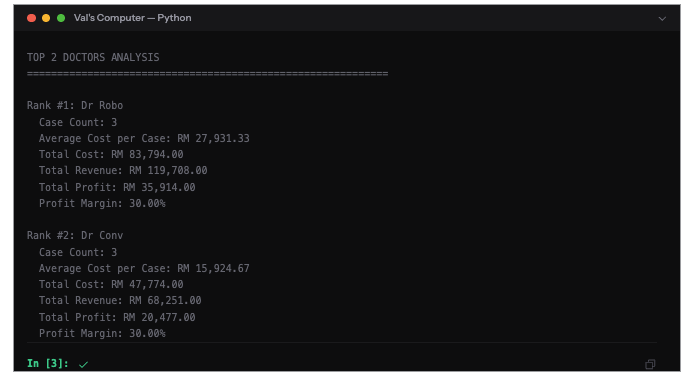Click 'Total Profit: RM 20,477.00'
The height and width of the screenshot is (378, 684).
(117, 317)
